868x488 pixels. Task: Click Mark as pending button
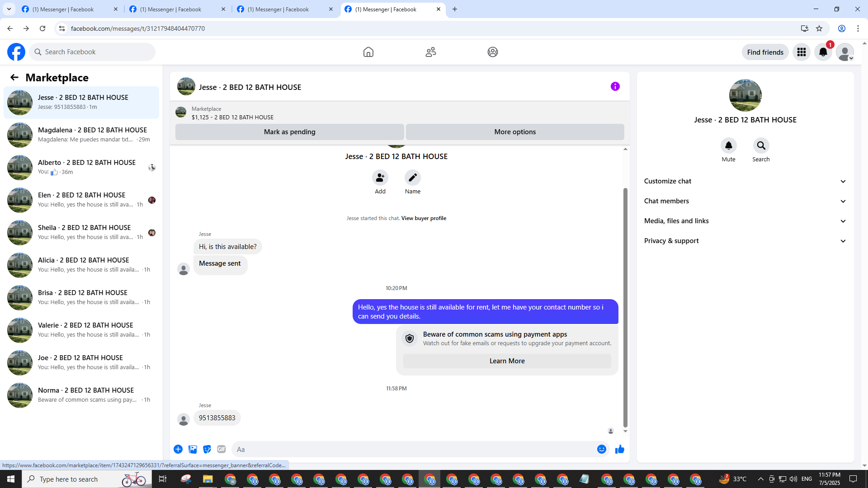[x=289, y=132]
